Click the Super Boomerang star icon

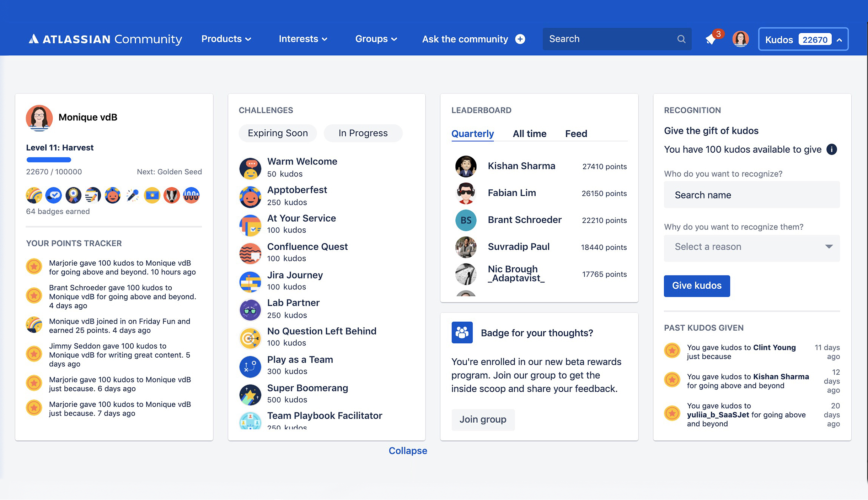(x=250, y=395)
